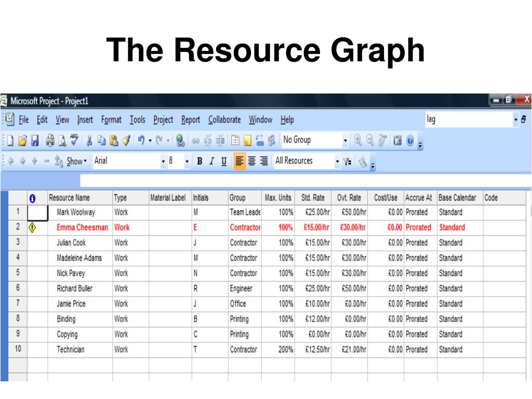The image size is (532, 399).
Task: Click the Resource Name column header
Action: [80, 198]
